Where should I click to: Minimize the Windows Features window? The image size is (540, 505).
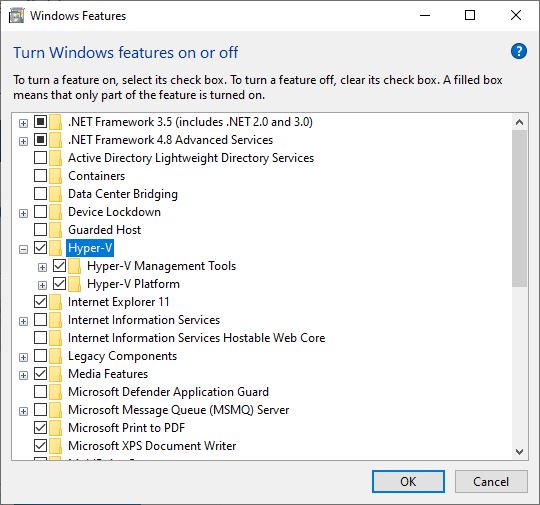[425, 15]
